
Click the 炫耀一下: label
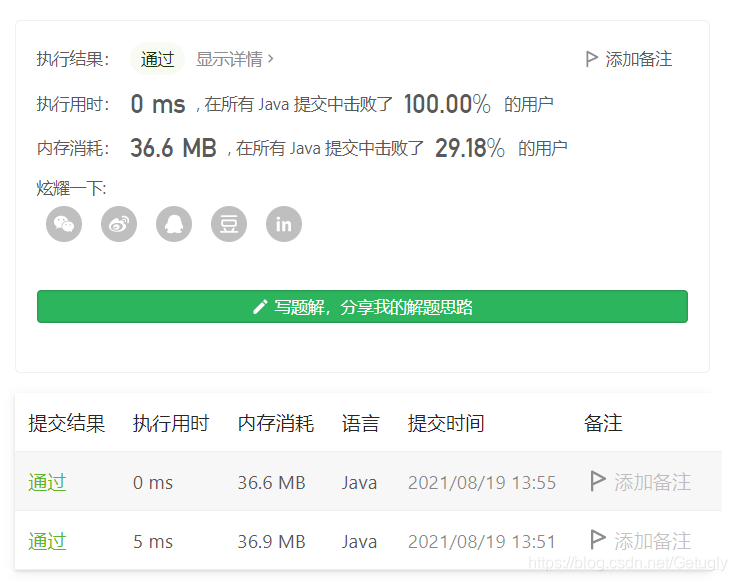coord(72,188)
